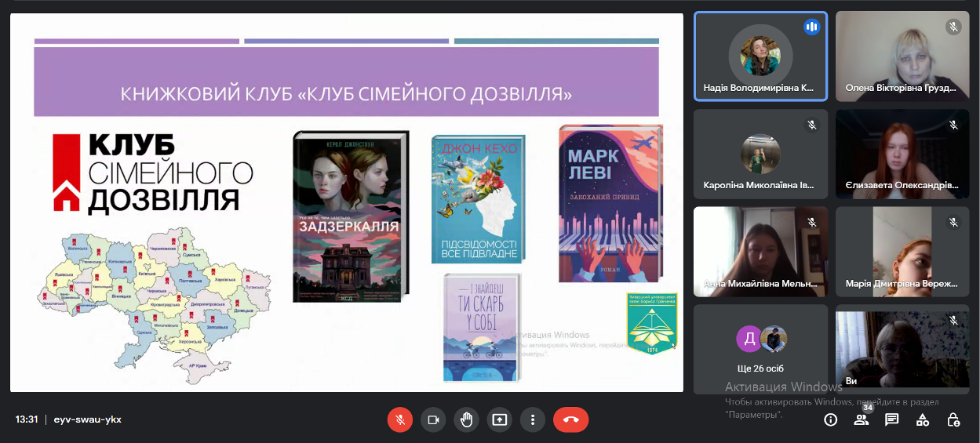Screen dimensions: 980x443
Task: Click the Задзеркалля book cover in the presentation
Action: point(351,216)
